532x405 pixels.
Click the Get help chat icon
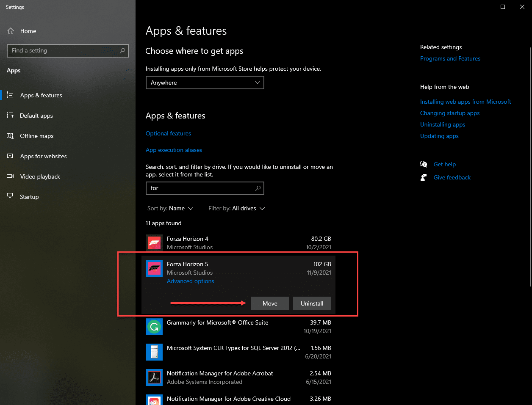coord(423,164)
